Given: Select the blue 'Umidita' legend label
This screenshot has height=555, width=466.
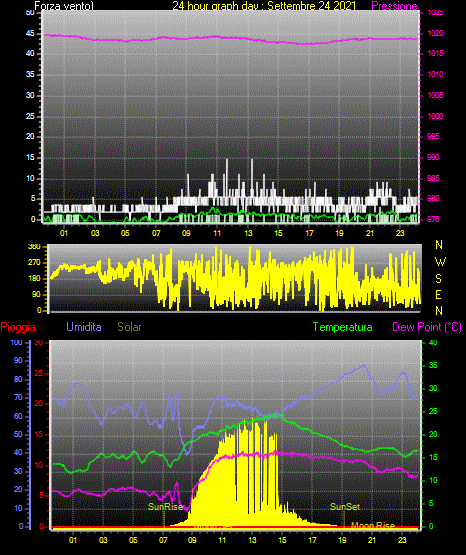Looking at the screenshot, I should tap(84, 327).
